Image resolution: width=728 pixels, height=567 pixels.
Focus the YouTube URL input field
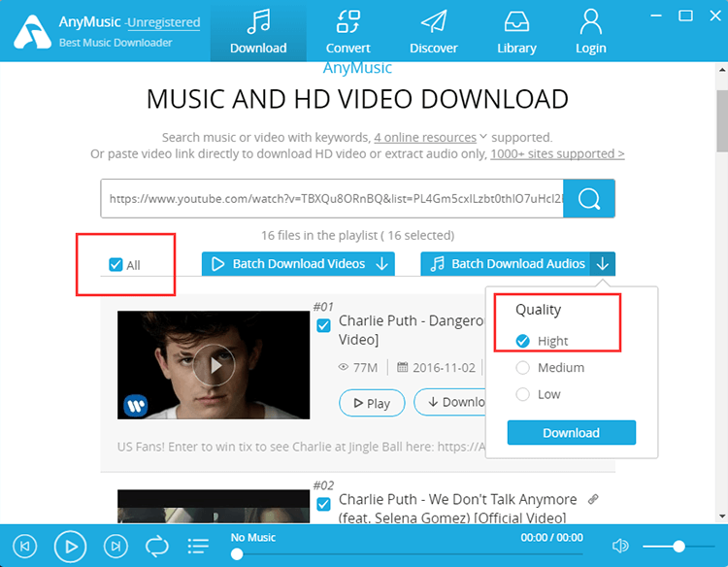point(332,199)
